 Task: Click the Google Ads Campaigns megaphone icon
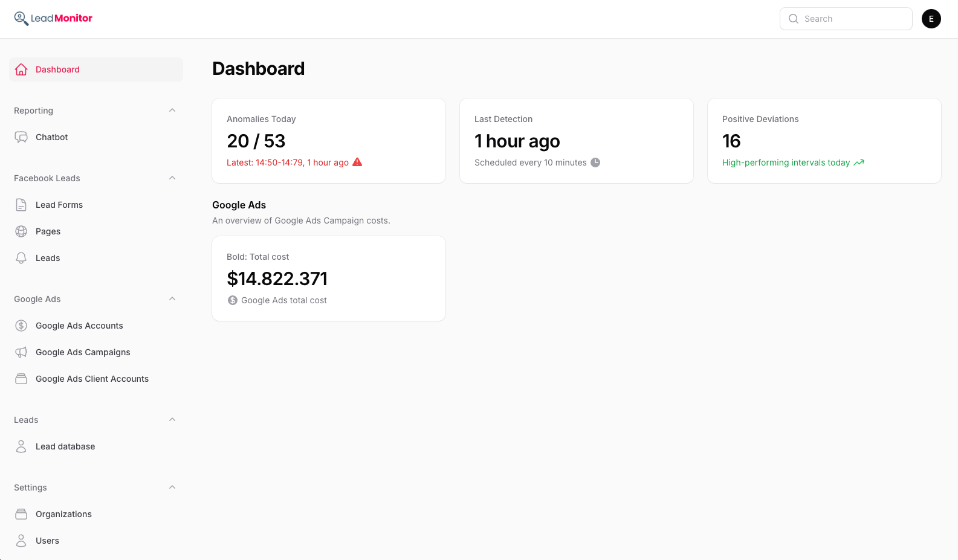[x=21, y=352]
